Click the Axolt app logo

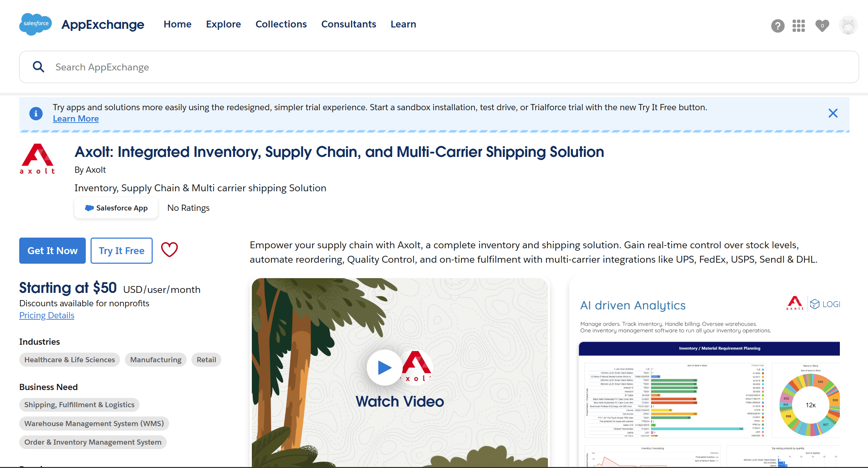click(38, 159)
